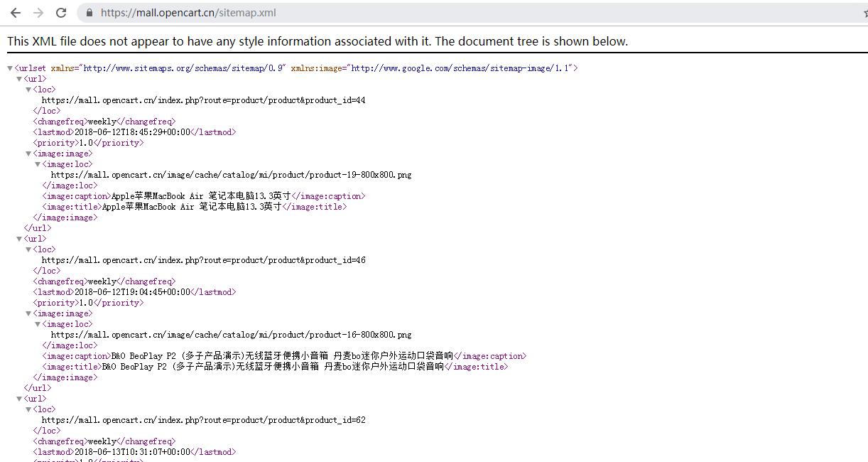Collapse the image:image node for MacBook Air
868x462 pixels.
(28, 154)
